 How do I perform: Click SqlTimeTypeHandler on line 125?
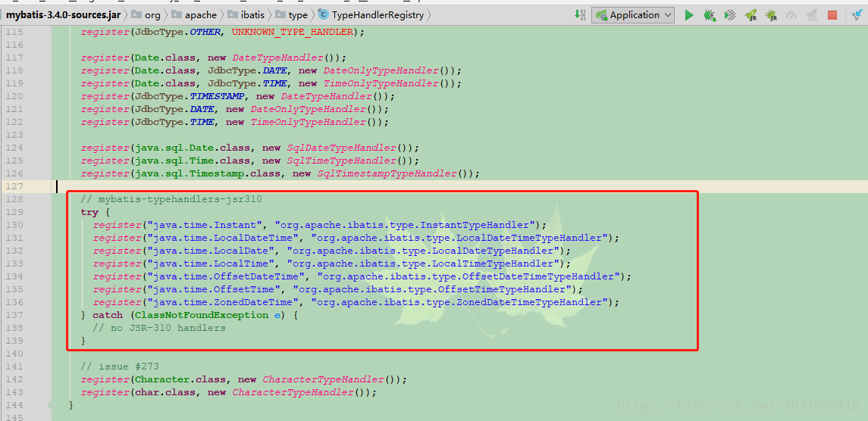342,161
